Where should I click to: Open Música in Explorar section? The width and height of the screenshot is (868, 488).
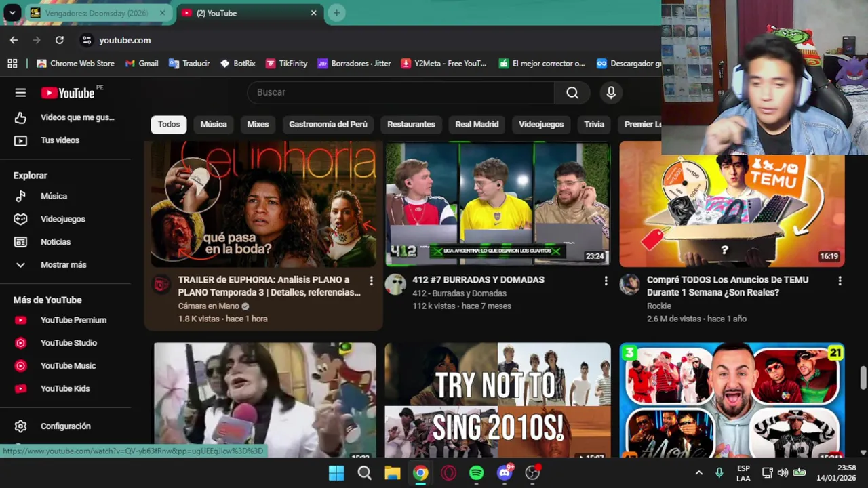[x=65, y=196]
